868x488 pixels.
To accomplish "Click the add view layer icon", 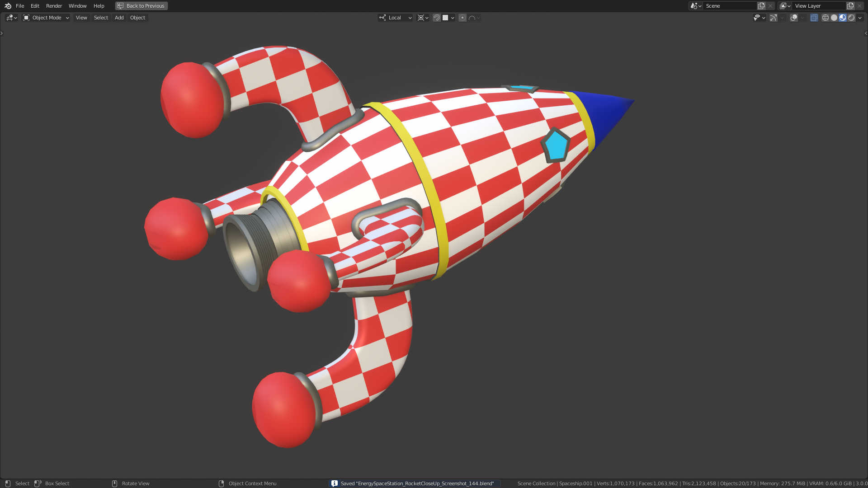I will 850,6.
